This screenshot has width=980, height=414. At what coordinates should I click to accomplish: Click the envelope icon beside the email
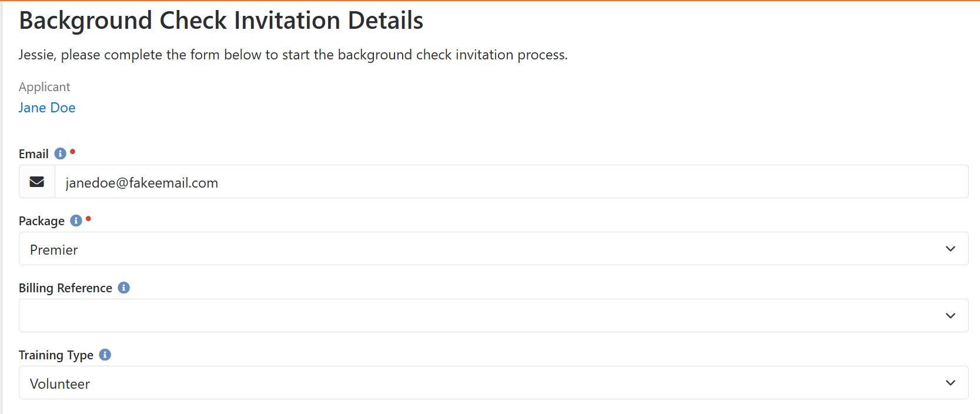[37, 182]
